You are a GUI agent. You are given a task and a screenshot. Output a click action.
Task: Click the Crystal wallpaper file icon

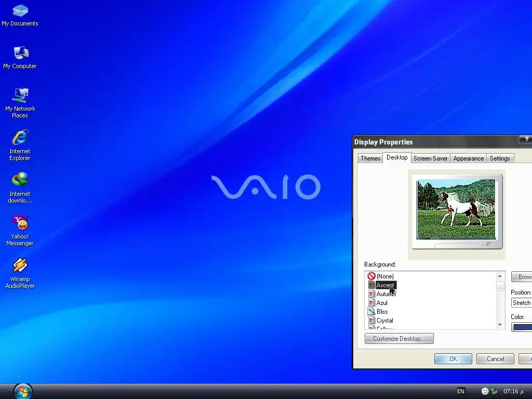[x=371, y=320]
